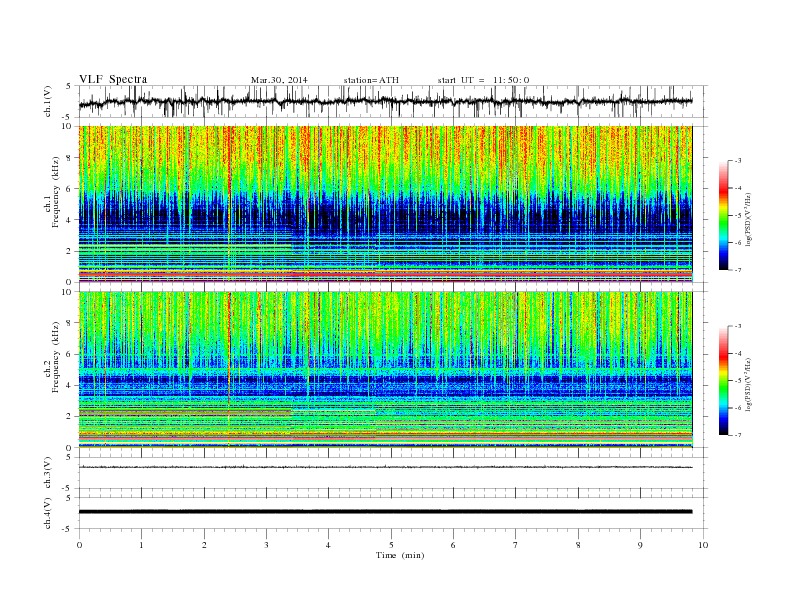Image resolution: width=792 pixels, height=612 pixels.
Task: Click the "5" tick on the time axis
Action: click(391, 545)
